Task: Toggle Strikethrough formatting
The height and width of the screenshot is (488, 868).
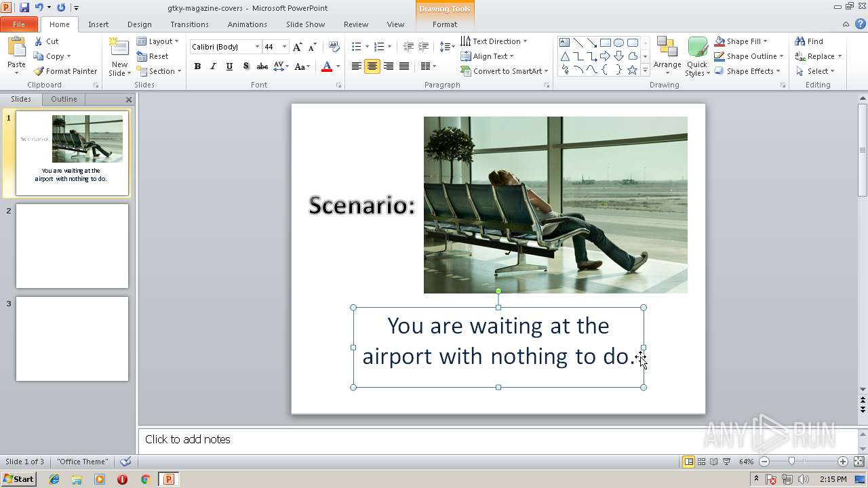Action: (x=262, y=66)
